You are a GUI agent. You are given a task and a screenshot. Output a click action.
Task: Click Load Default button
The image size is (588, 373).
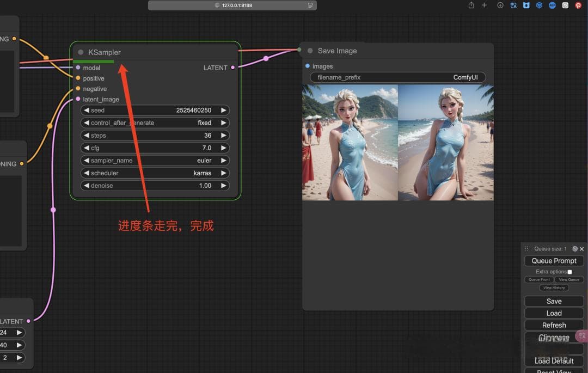[x=554, y=360]
